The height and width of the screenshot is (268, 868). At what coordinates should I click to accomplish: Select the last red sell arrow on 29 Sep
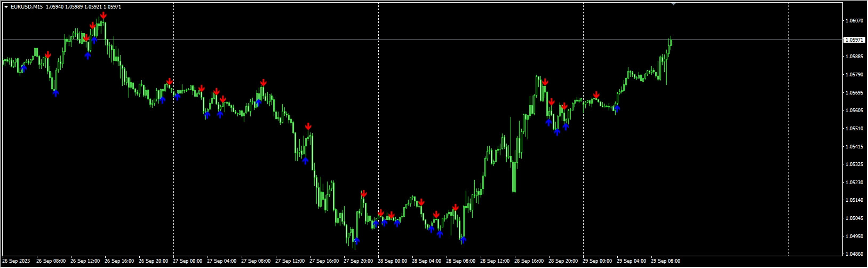(x=596, y=95)
